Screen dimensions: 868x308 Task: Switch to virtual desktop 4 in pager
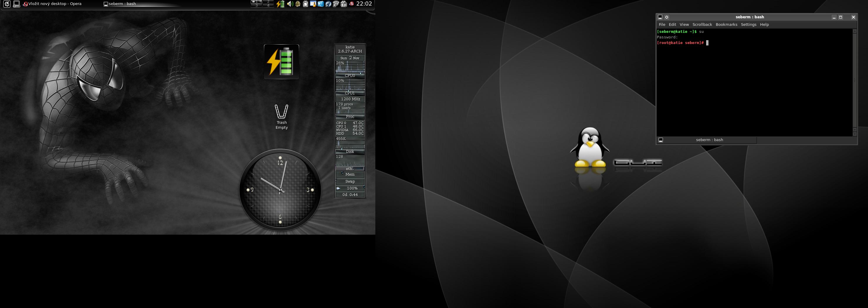pos(268,5)
